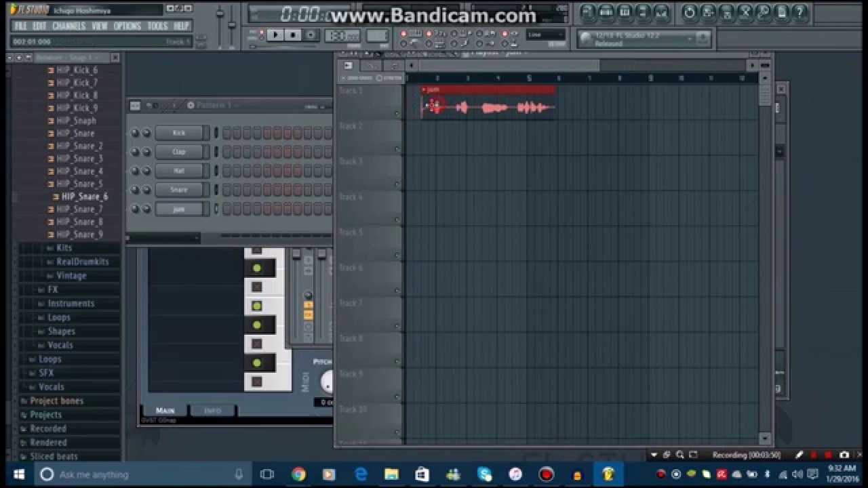868x488 pixels.
Task: Click the render/export toolbar icon
Action: (726, 12)
